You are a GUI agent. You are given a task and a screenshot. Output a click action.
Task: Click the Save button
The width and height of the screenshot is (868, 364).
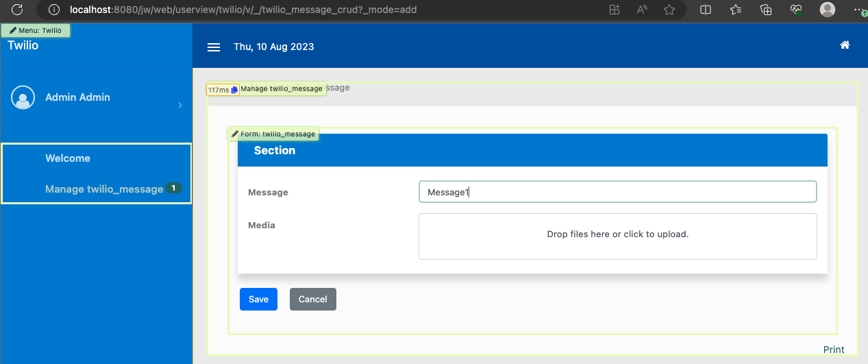click(258, 300)
